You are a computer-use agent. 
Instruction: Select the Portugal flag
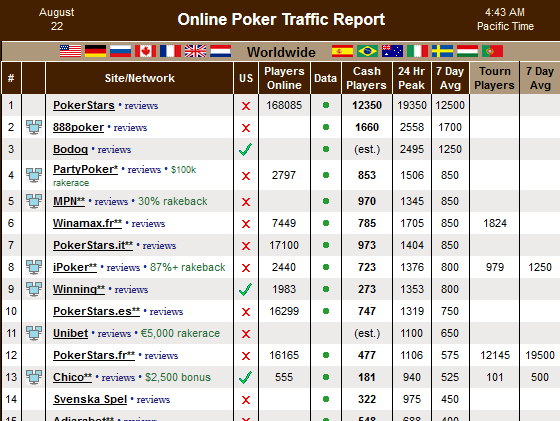coord(492,51)
